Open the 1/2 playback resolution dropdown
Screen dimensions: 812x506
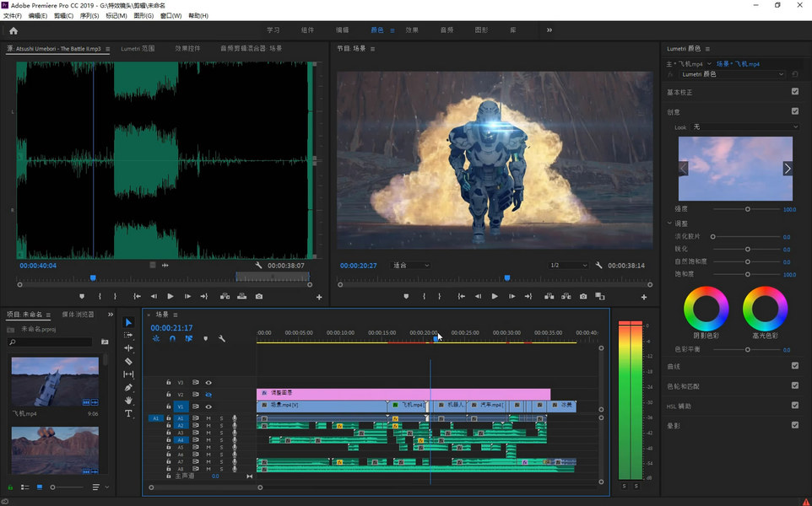(569, 266)
